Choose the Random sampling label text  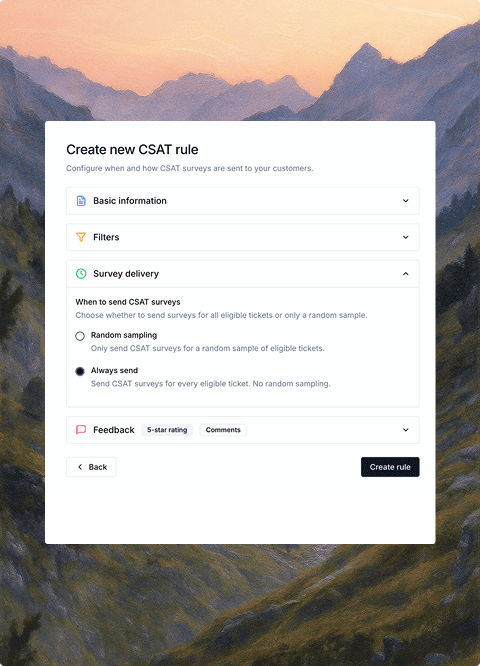(x=124, y=335)
